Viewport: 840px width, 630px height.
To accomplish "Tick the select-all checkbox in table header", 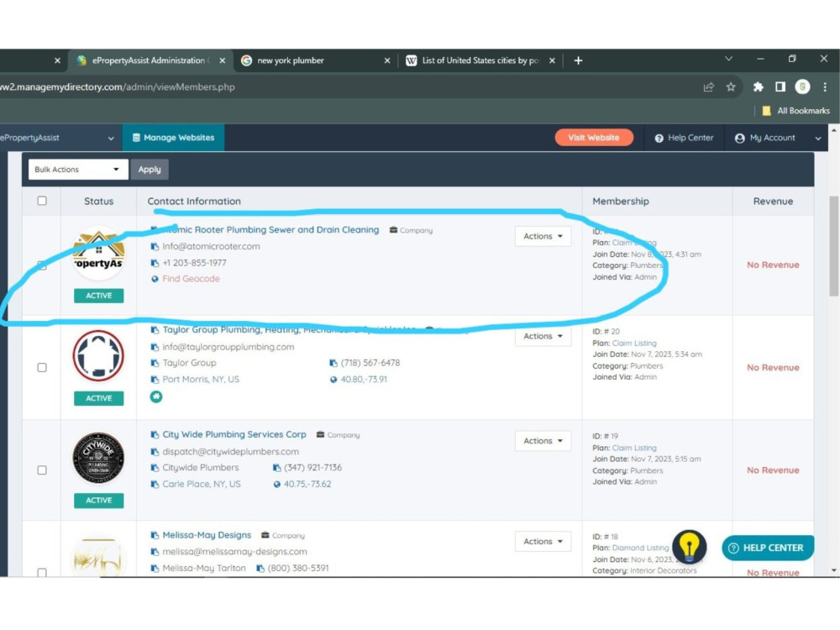I will click(42, 201).
